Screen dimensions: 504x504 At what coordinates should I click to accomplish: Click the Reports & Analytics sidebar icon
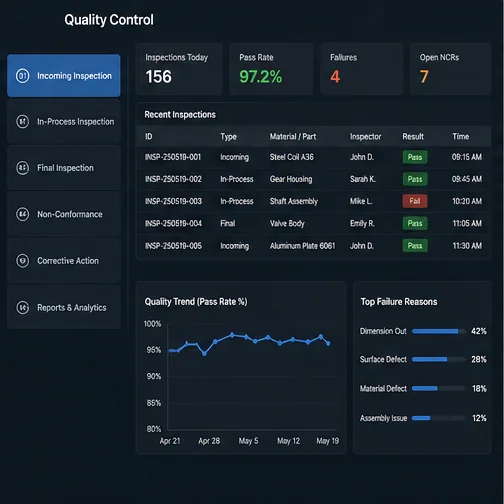tap(22, 307)
